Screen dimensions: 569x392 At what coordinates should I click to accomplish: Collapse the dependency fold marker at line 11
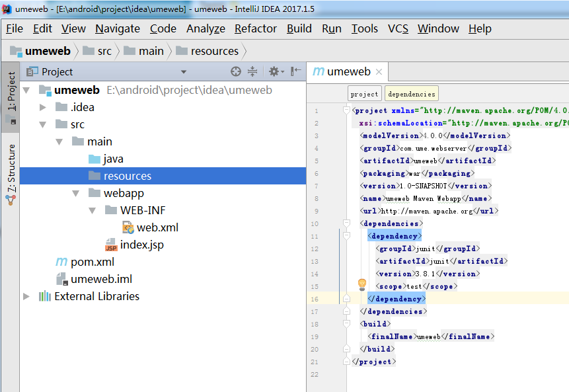pos(346,235)
